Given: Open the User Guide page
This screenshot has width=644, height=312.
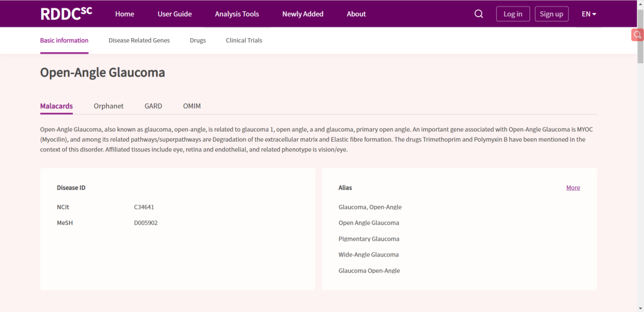Looking at the screenshot, I should click(x=175, y=14).
